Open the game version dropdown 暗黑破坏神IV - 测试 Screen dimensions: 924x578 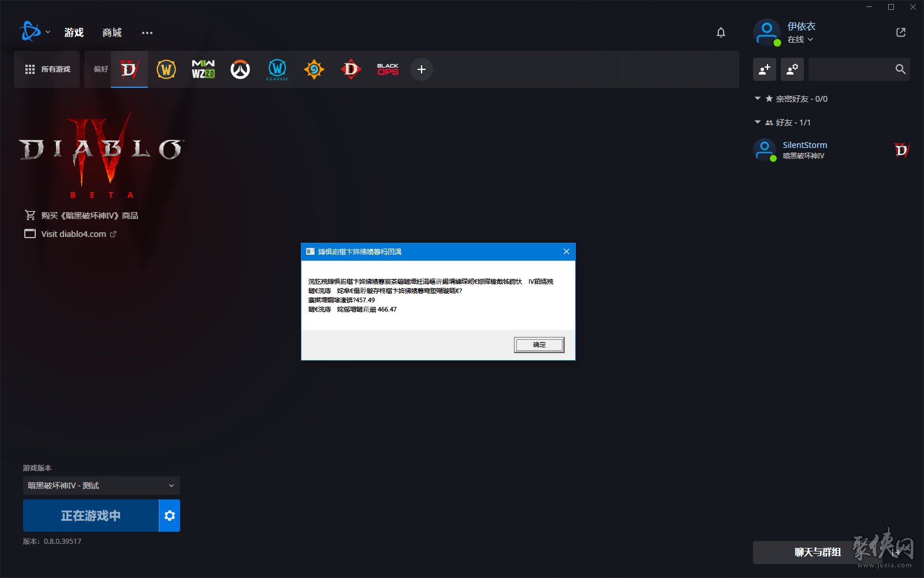[102, 486]
